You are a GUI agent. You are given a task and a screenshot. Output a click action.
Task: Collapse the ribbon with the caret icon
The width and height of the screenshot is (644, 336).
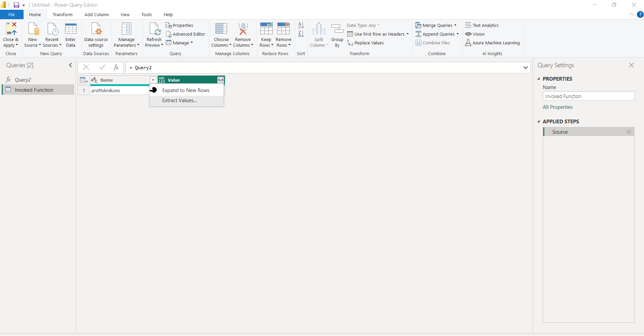[x=631, y=14]
